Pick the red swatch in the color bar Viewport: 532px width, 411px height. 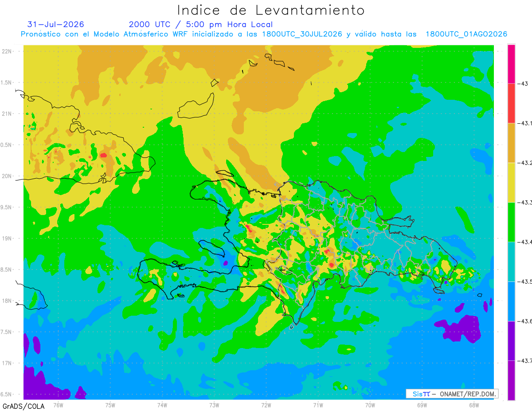pos(511,103)
